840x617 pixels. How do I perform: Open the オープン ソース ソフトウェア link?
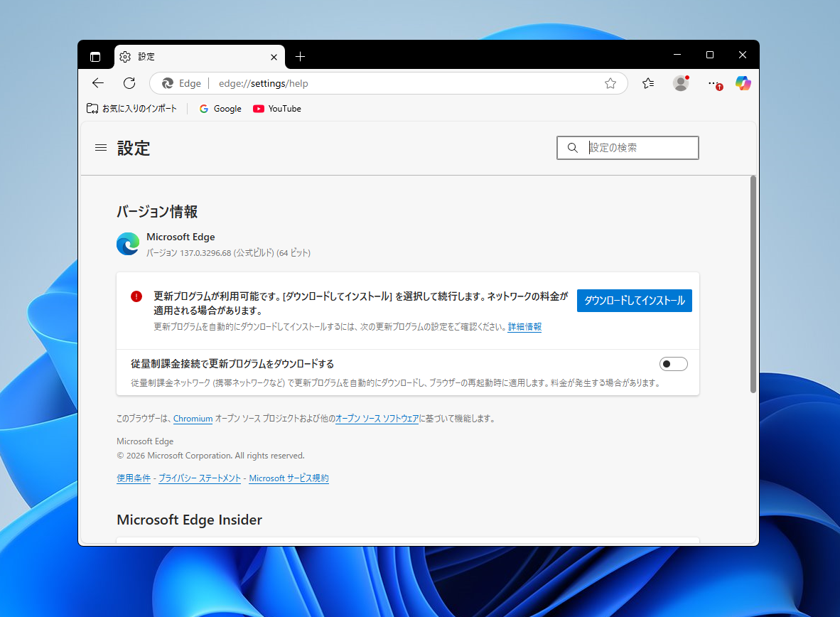377,419
